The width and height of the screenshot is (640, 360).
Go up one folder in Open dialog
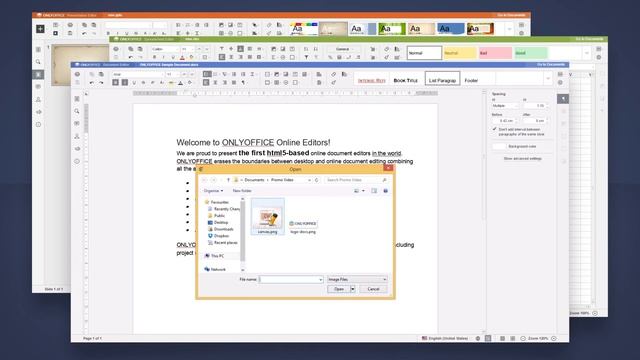228,180
